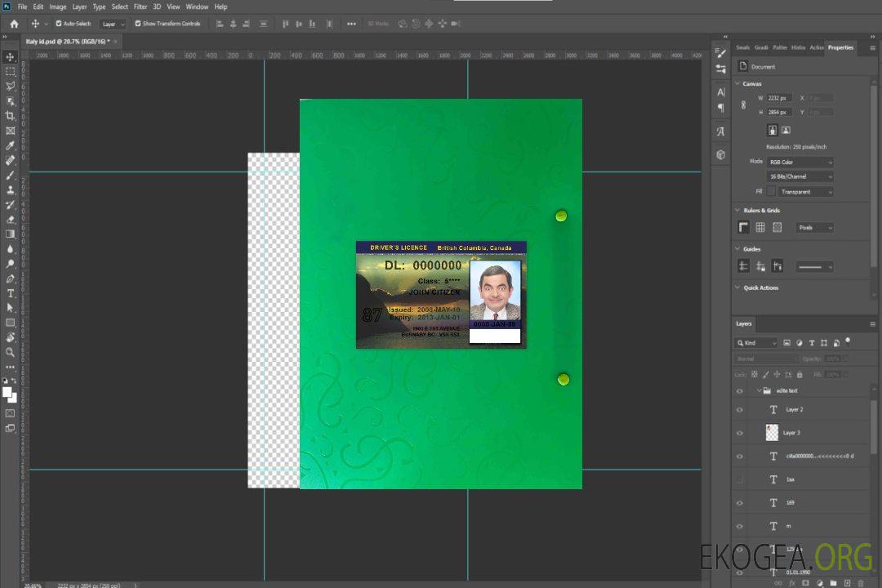Click the lock guides icon

click(777, 266)
